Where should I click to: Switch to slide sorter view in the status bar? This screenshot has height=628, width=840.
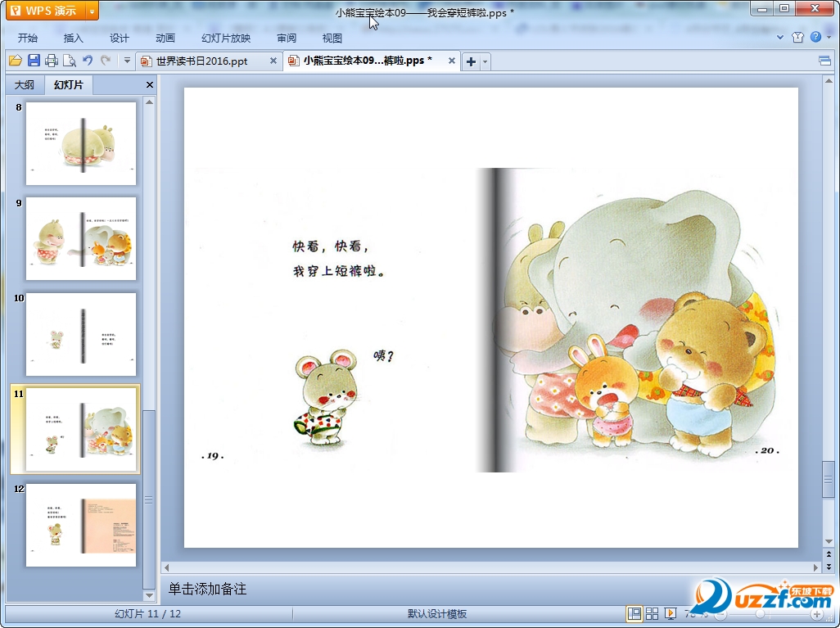[652, 613]
